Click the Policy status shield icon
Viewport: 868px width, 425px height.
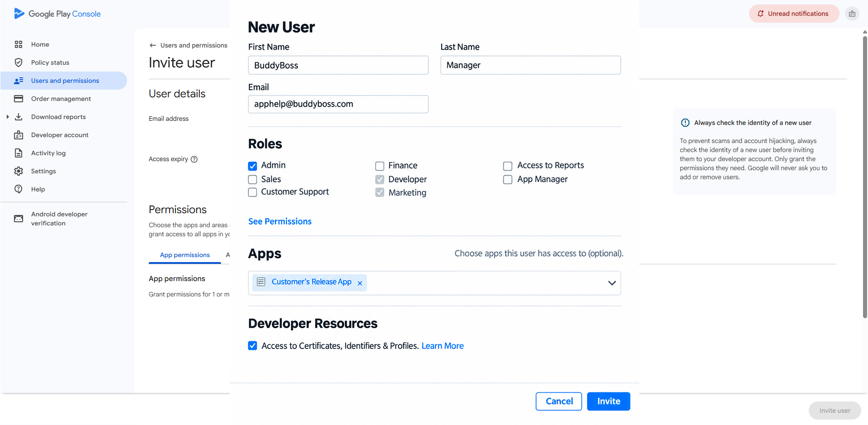19,62
